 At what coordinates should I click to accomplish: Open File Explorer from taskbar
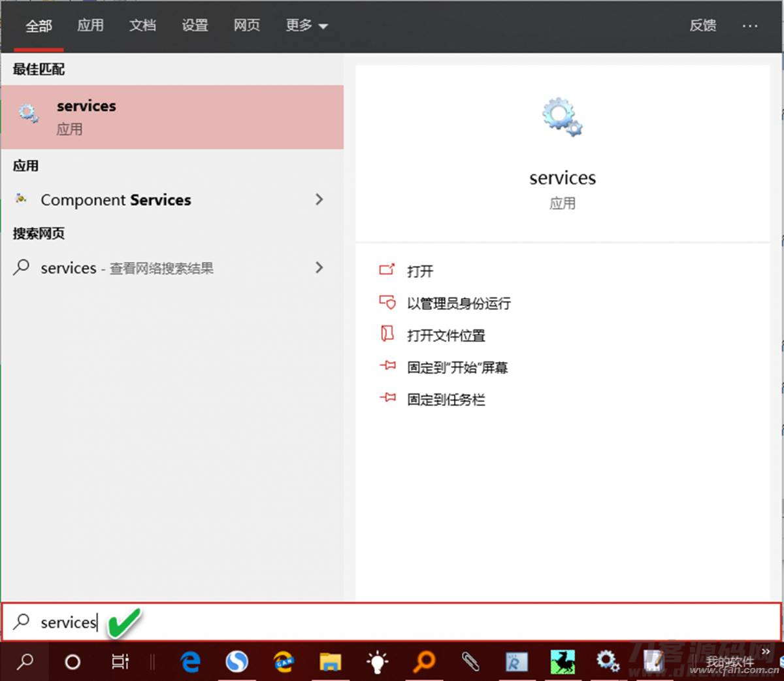point(331,661)
